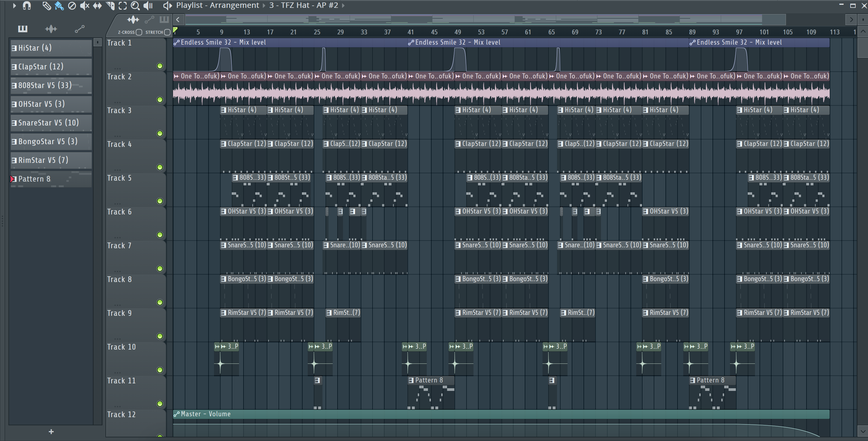868x441 pixels.
Task: Click the speaker preview icon before title
Action: (x=168, y=5)
